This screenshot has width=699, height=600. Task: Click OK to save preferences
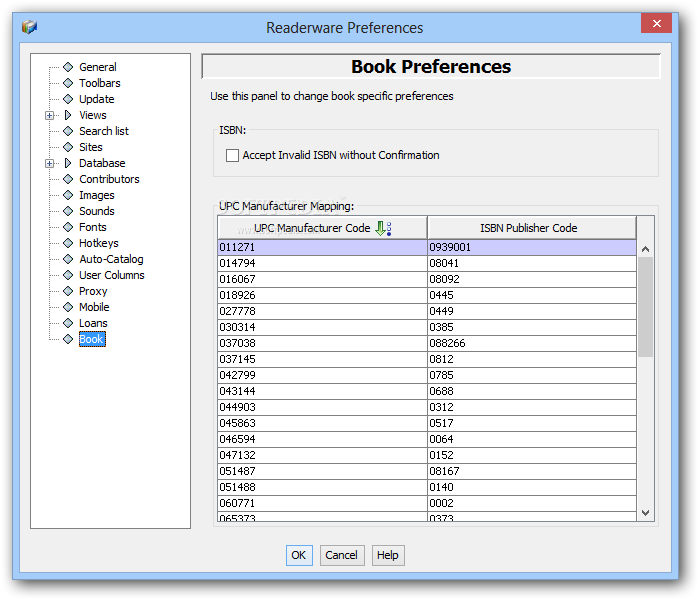point(299,555)
